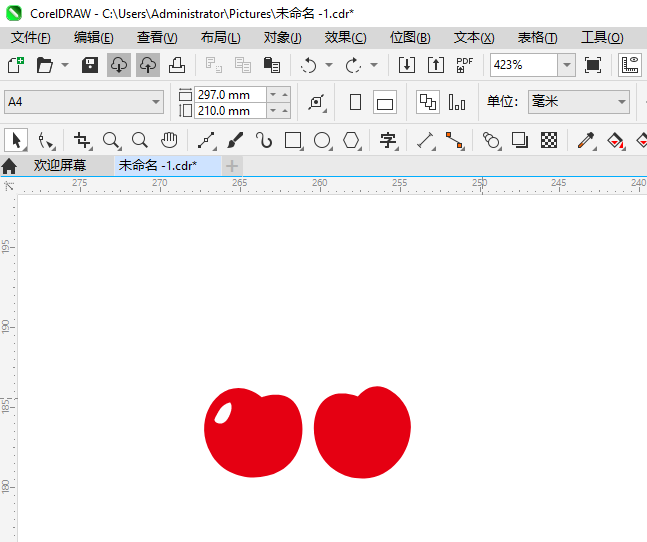Switch to the 未命名 -1.cdr* tab
The image size is (647, 542).
[167, 166]
